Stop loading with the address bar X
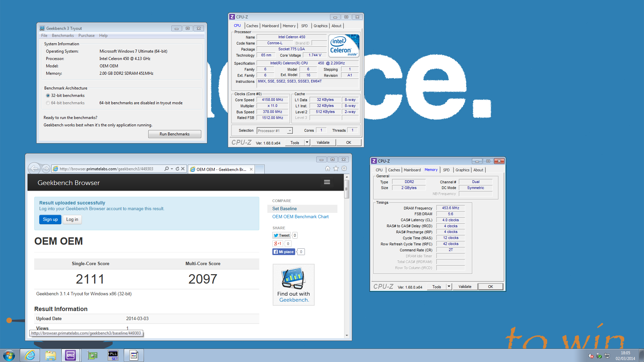The image size is (644, 362). (x=183, y=169)
